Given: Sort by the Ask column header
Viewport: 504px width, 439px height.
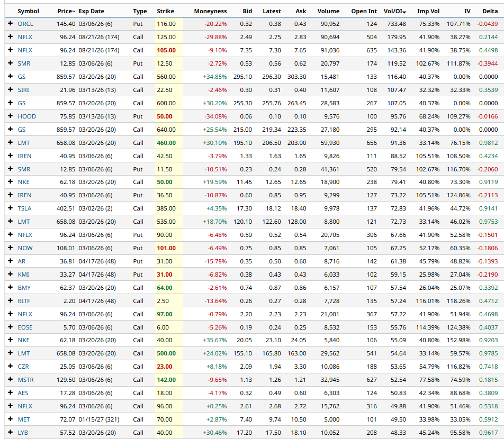Looking at the screenshot, I should tap(301, 11).
